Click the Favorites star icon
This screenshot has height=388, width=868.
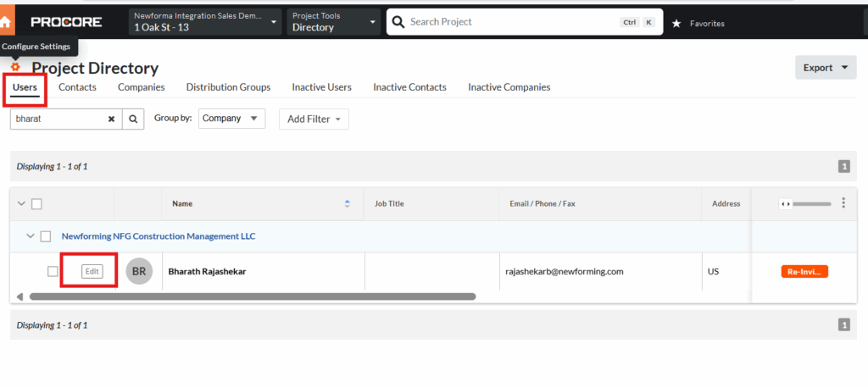[x=676, y=23]
